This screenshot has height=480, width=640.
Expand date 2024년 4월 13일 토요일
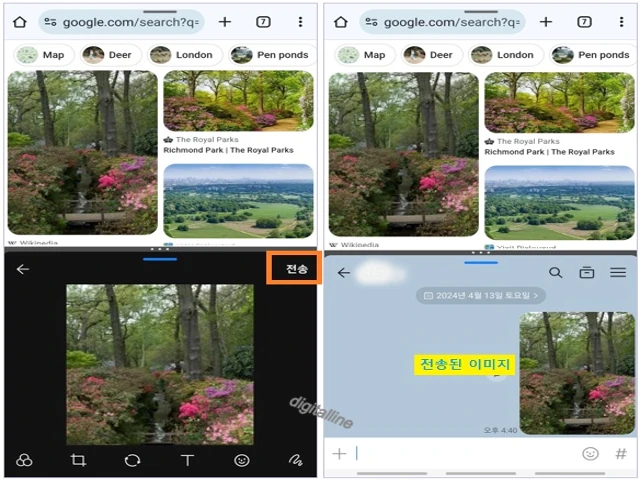pyautogui.click(x=480, y=296)
